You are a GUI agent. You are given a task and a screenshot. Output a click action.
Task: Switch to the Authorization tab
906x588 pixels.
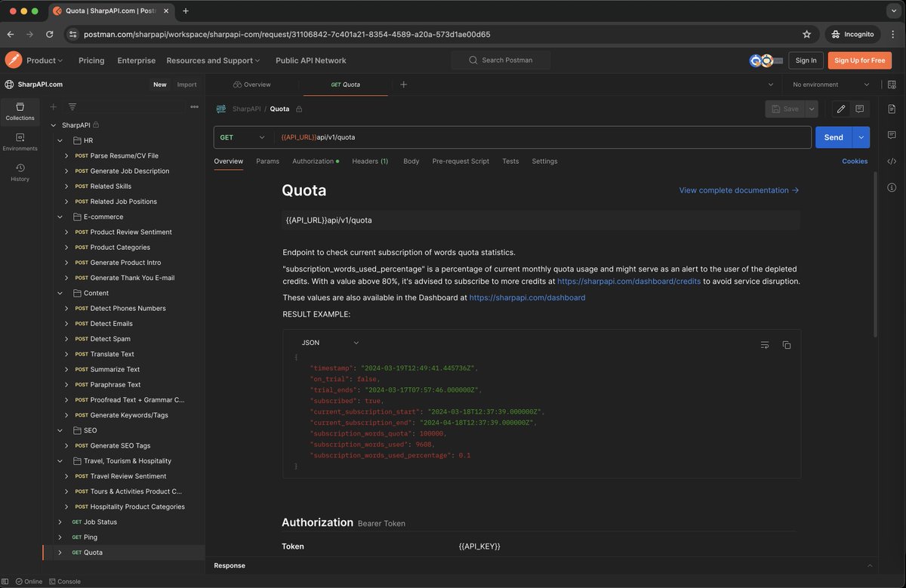315,162
